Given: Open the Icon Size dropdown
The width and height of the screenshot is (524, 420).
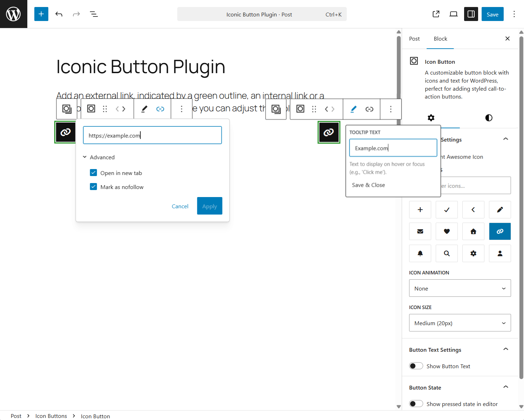Looking at the screenshot, I should tap(460, 323).
